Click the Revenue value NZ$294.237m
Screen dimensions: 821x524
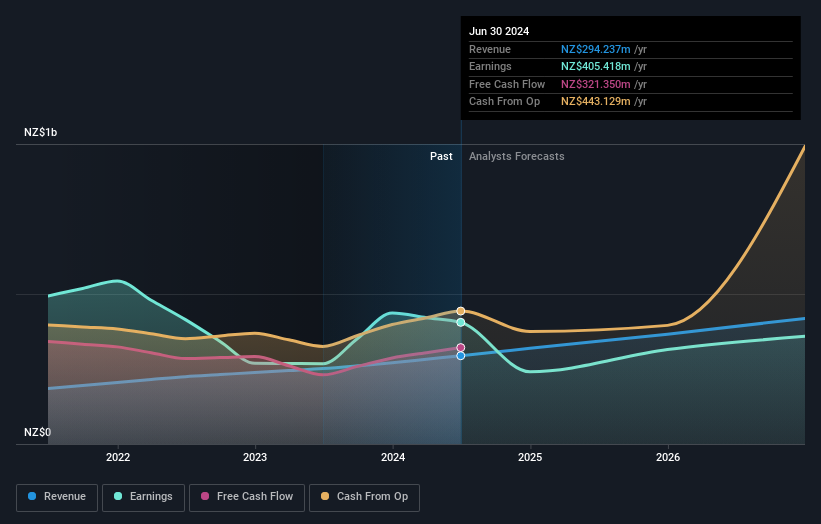(x=596, y=49)
